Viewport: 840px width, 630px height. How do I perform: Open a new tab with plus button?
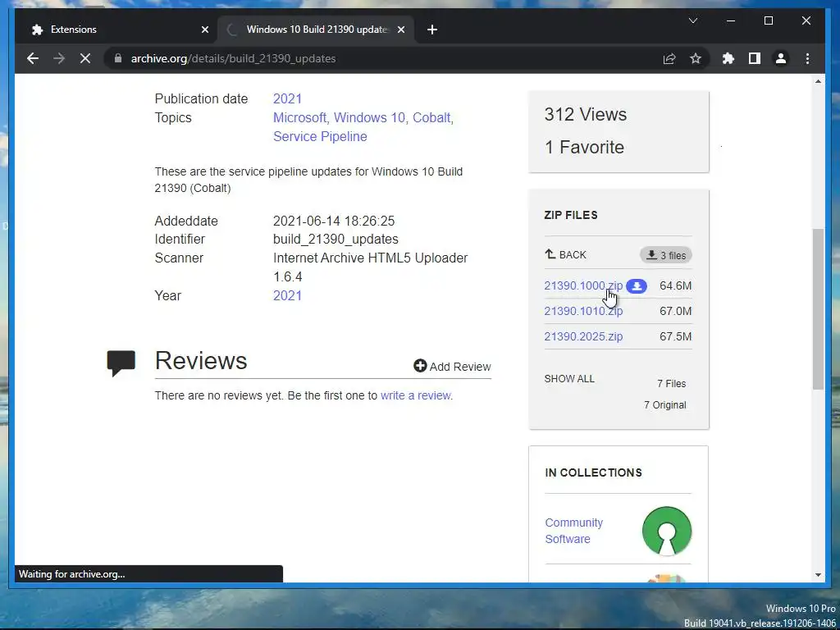[432, 30]
